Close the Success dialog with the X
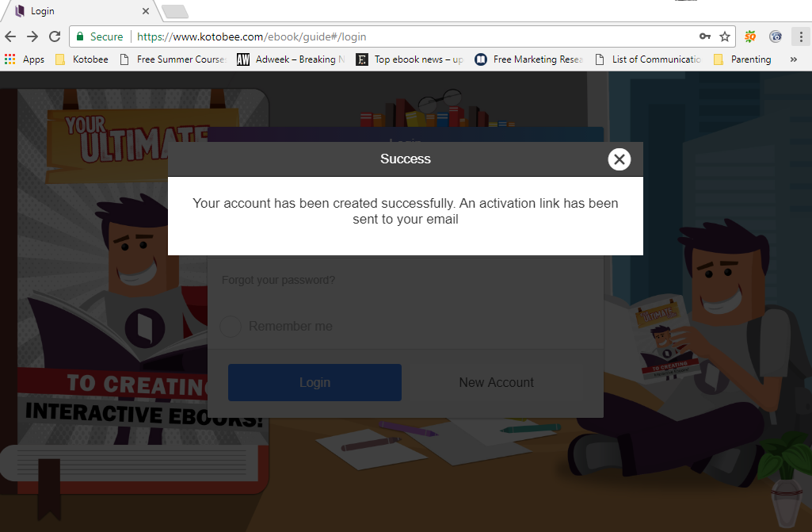Viewport: 812px width, 532px height. pyautogui.click(x=619, y=159)
